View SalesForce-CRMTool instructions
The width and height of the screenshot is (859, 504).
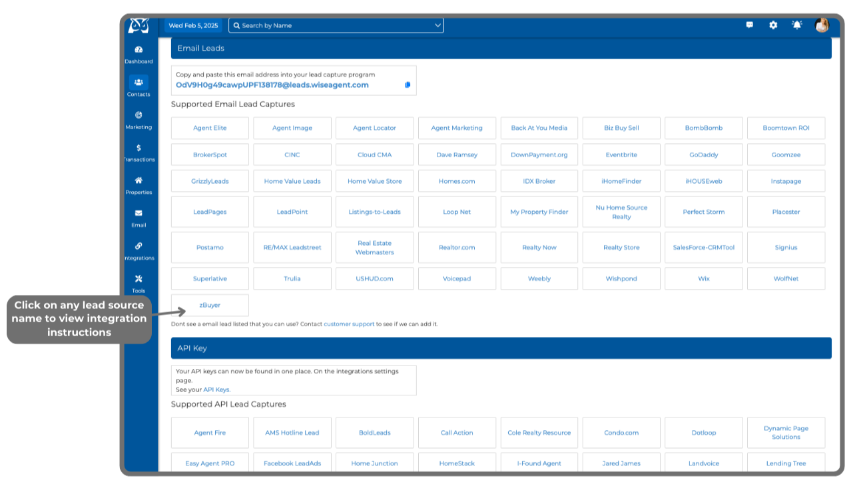[704, 248]
